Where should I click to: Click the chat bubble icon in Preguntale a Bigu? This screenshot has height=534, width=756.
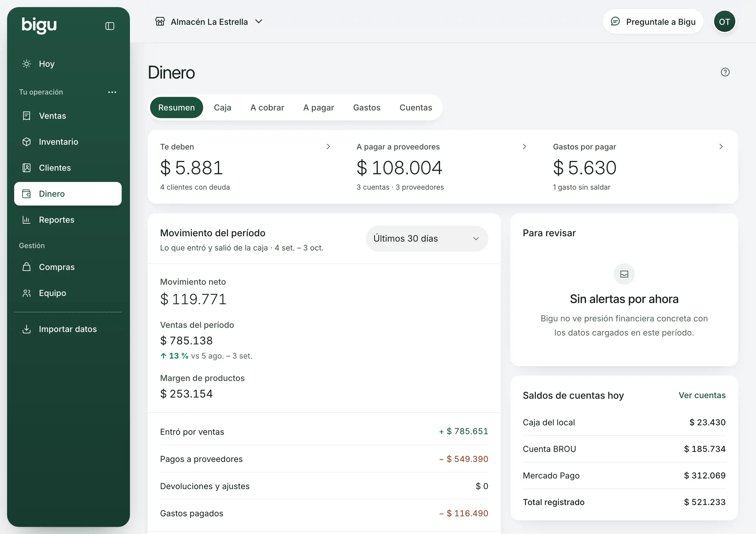615,22
